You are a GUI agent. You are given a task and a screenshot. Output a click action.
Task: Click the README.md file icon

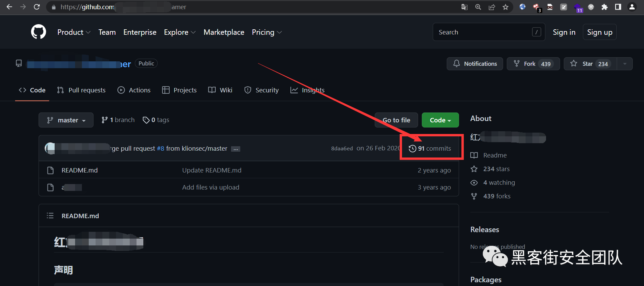pyautogui.click(x=51, y=170)
